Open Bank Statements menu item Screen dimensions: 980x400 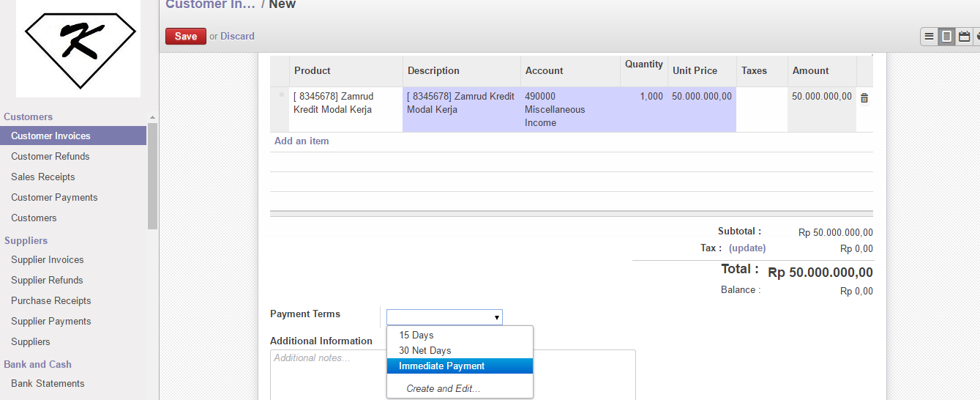(48, 383)
